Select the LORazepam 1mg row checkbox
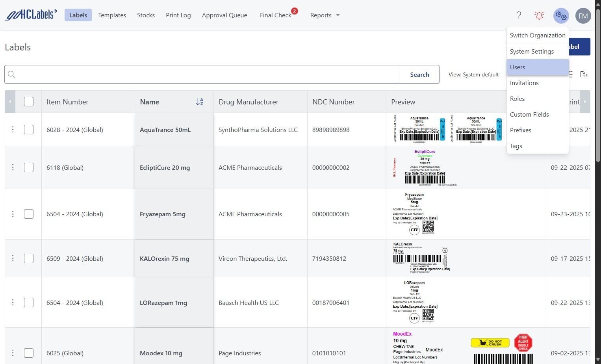The image size is (601, 364). 29,303
